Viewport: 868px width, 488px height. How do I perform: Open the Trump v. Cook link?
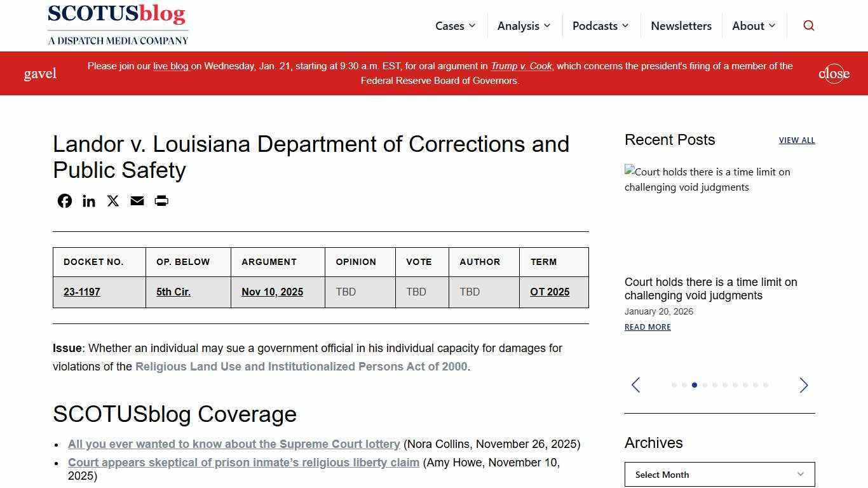[521, 65]
